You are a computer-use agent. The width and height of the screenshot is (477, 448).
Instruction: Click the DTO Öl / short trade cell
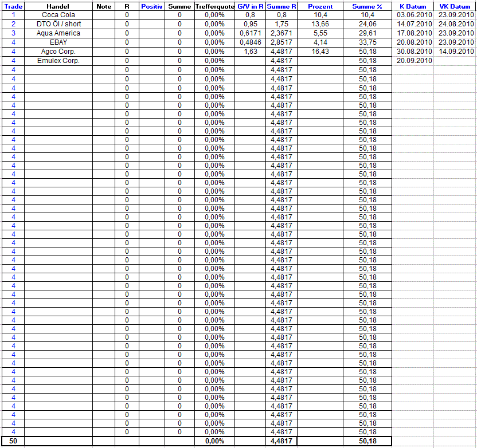[58, 24]
